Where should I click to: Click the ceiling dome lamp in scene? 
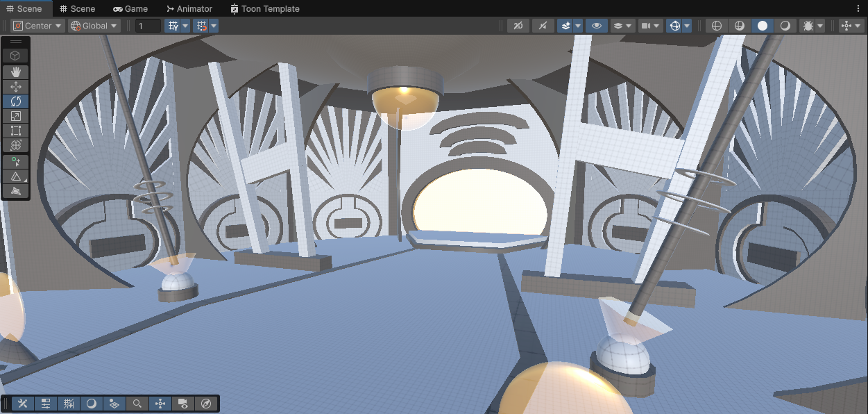(406, 99)
